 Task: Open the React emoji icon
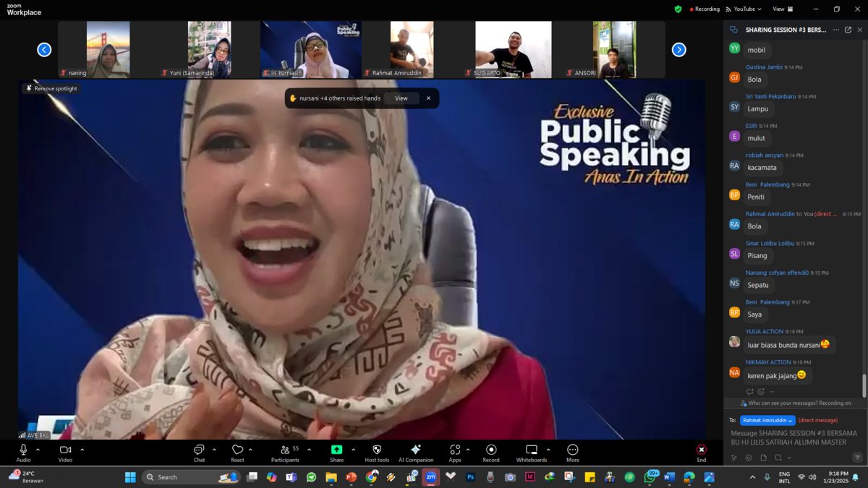[x=237, y=450]
